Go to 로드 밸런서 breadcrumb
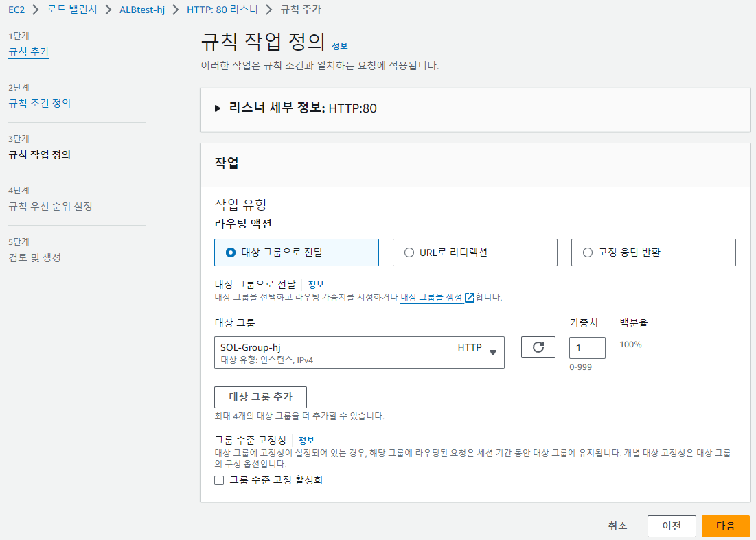756x540 pixels. tap(72, 10)
